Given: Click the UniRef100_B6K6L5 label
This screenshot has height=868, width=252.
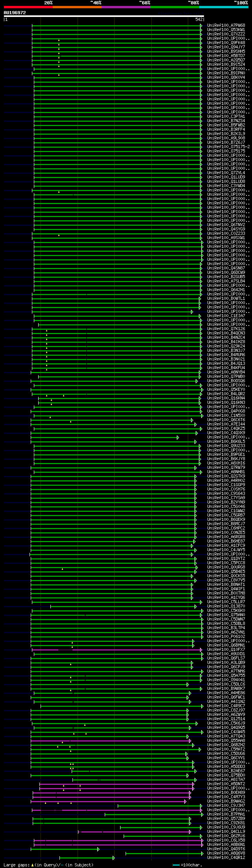Looking at the screenshot, I should 226,441.
